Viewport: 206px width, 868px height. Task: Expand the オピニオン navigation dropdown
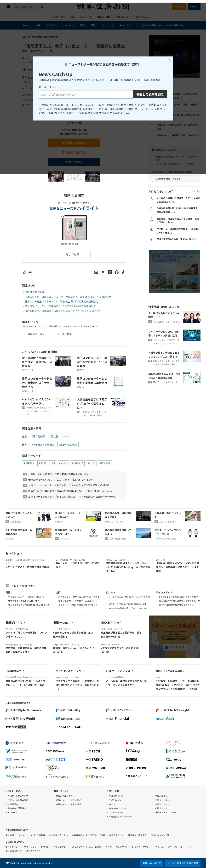point(108,26)
